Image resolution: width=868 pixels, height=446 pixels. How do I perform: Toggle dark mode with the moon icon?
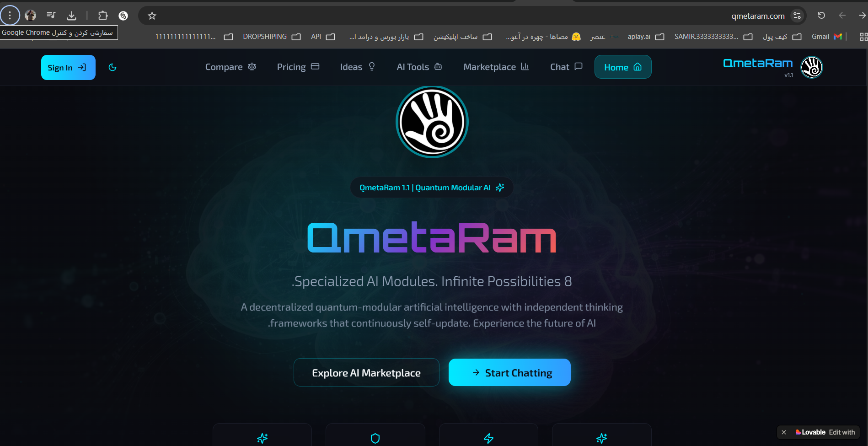(x=113, y=67)
